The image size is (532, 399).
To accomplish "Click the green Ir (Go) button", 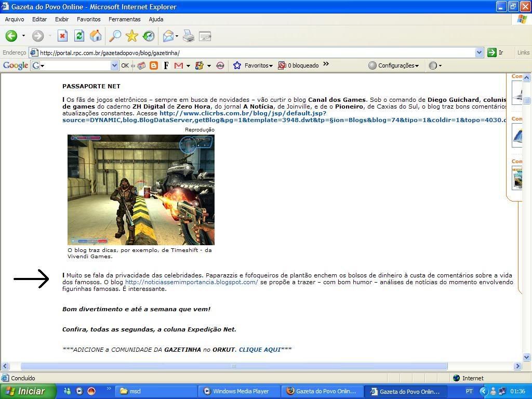I will [495, 52].
